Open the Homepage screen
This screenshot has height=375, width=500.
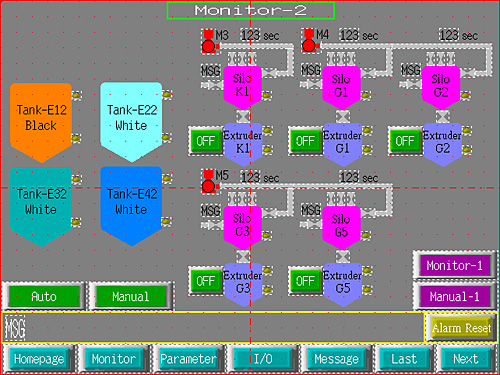[x=39, y=359]
